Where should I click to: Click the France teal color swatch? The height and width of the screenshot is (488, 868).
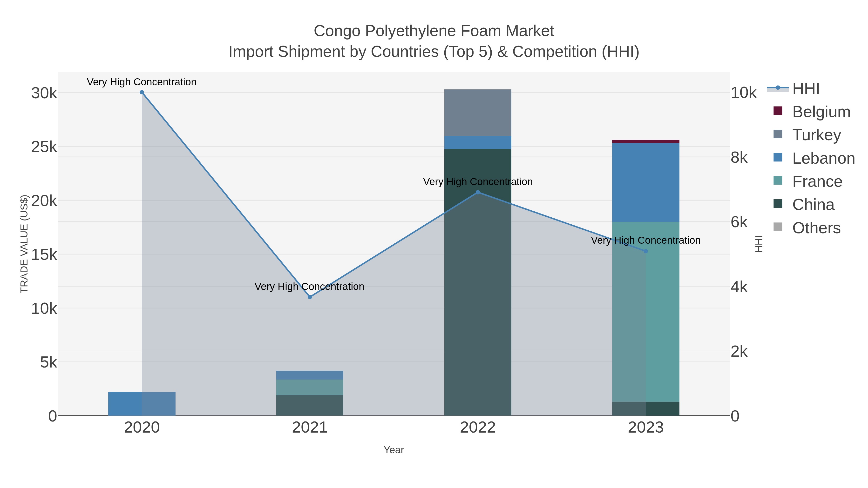[778, 180]
